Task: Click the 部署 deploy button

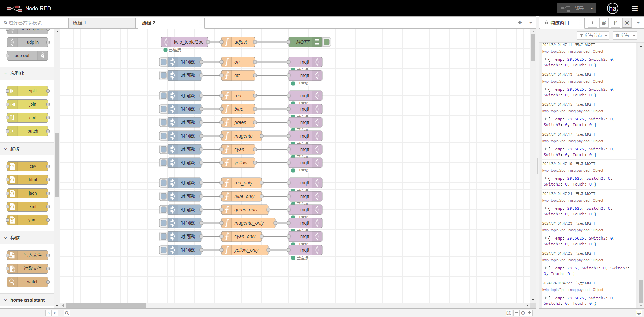Action: [x=572, y=8]
